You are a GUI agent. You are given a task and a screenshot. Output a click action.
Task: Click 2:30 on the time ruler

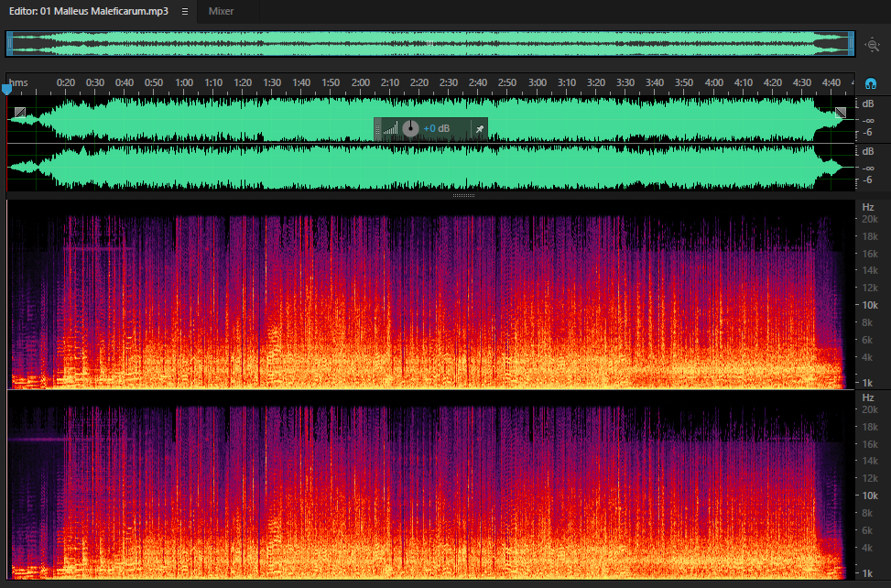[x=449, y=82]
